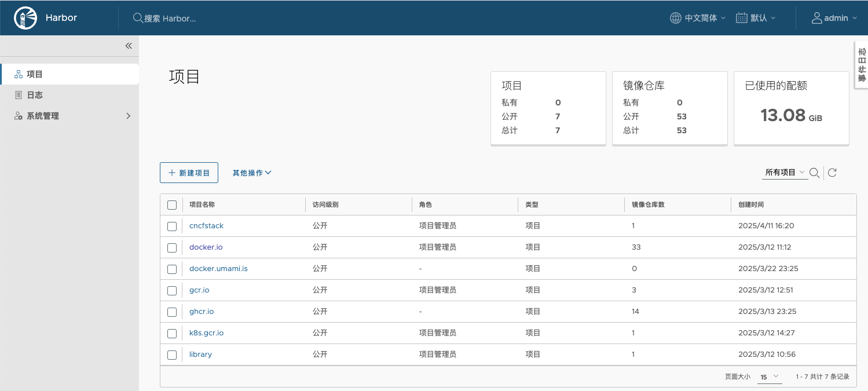The image size is (868, 391).
Task: Expand the 系统管理 menu chevron
Action: (129, 116)
